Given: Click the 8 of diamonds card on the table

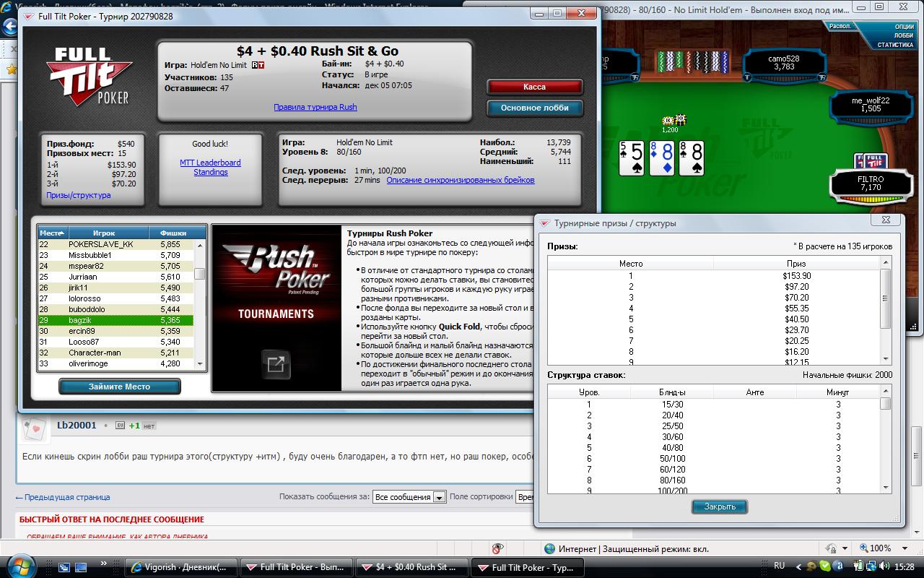Looking at the screenshot, I should click(661, 158).
